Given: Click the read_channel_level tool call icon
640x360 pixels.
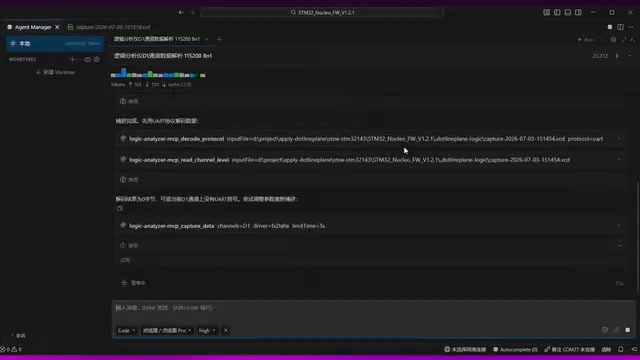Looking at the screenshot, I should pyautogui.click(x=123, y=160).
